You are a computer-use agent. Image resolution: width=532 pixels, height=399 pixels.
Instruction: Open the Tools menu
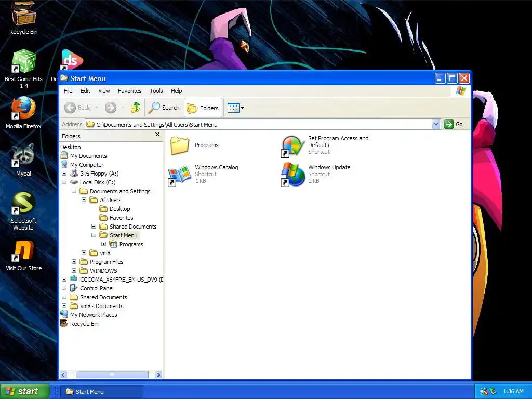click(156, 91)
